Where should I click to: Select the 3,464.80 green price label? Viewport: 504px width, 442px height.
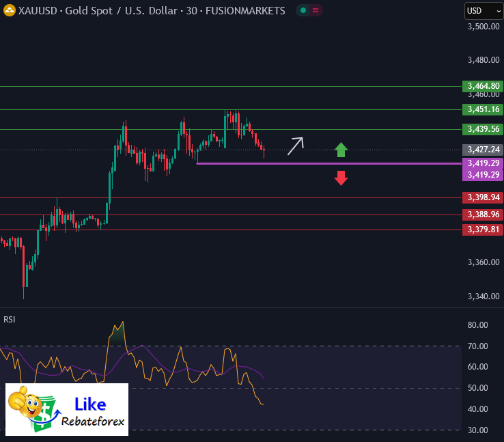[x=483, y=86]
